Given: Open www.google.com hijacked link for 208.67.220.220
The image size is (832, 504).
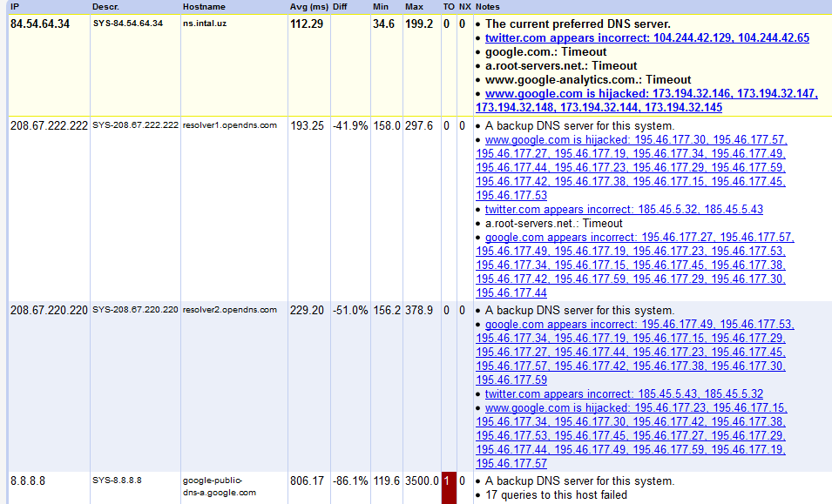Looking at the screenshot, I should click(x=632, y=435).
